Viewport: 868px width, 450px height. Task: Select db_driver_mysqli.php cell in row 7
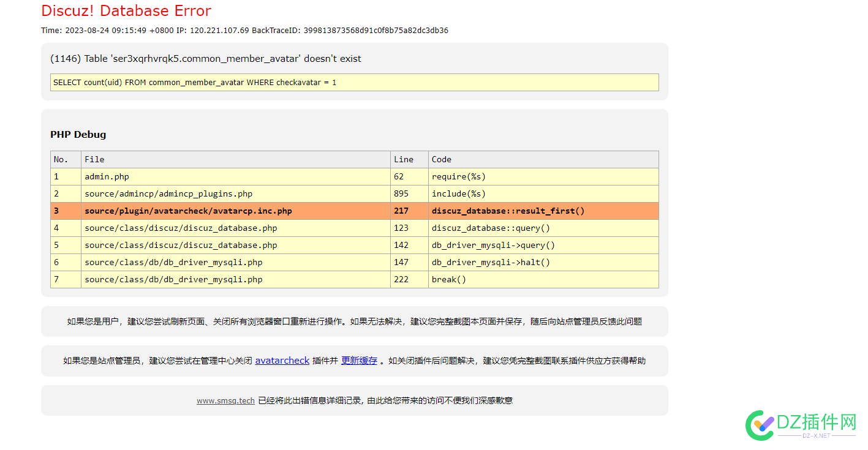(x=236, y=279)
